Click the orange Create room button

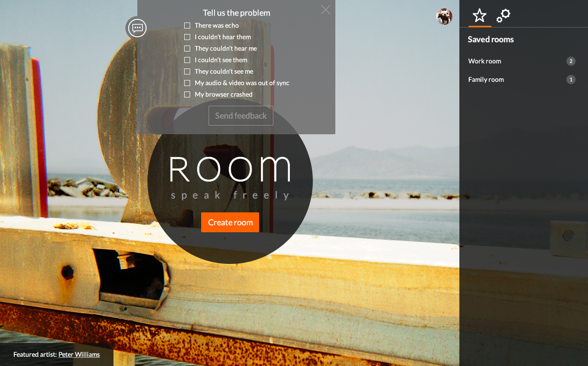tap(230, 223)
